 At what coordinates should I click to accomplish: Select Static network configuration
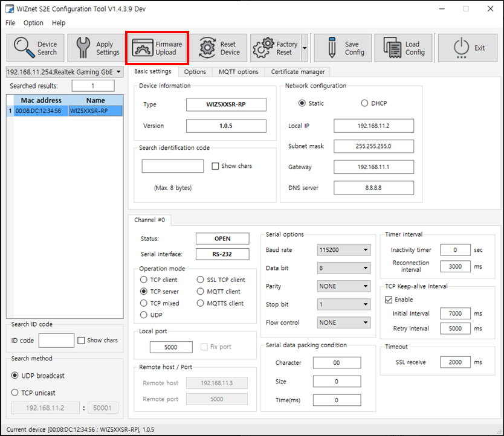pyautogui.click(x=302, y=103)
